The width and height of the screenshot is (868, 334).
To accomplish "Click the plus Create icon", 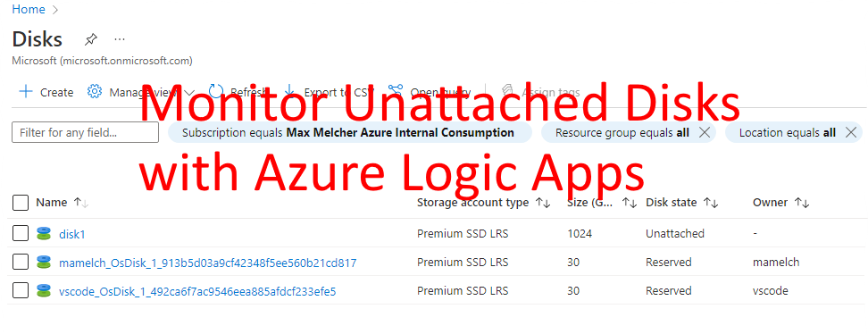I will pyautogui.click(x=26, y=91).
